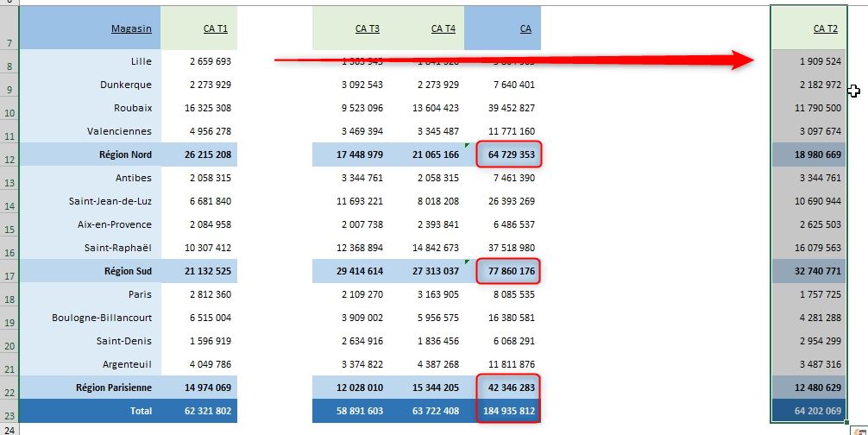This screenshot has width=868, height=435.
Task: Click the Antibes store cell
Action: tap(91, 178)
